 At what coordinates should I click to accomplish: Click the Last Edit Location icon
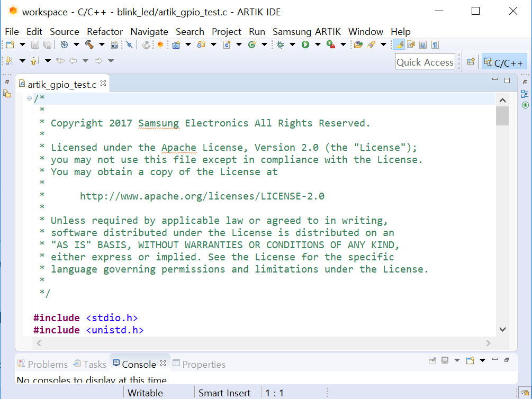pyautogui.click(x=60, y=61)
